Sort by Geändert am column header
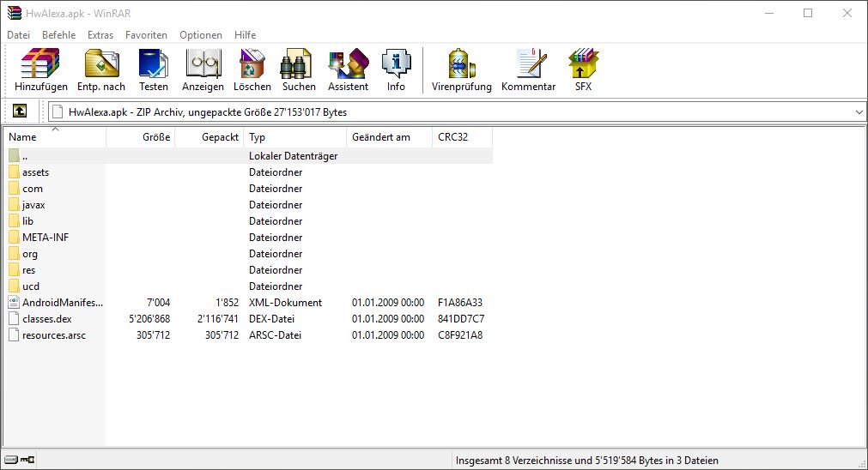The height and width of the screenshot is (470, 868). point(389,137)
